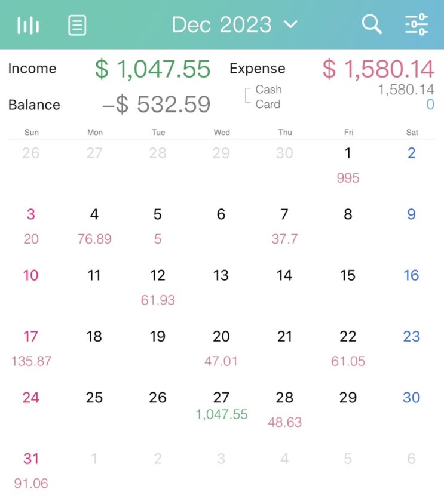The height and width of the screenshot is (504, 444).
Task: Choose December 4 with 76.89 expense
Action: [94, 225]
